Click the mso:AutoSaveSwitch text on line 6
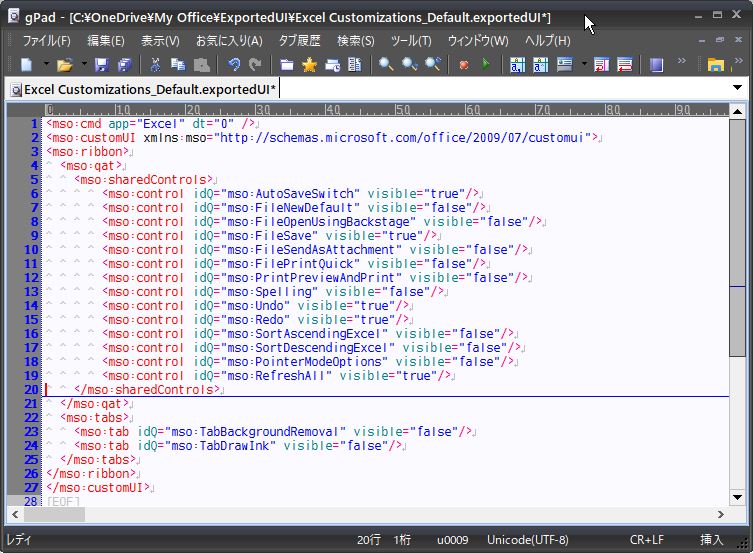This screenshot has height=553, width=753. tap(290, 193)
